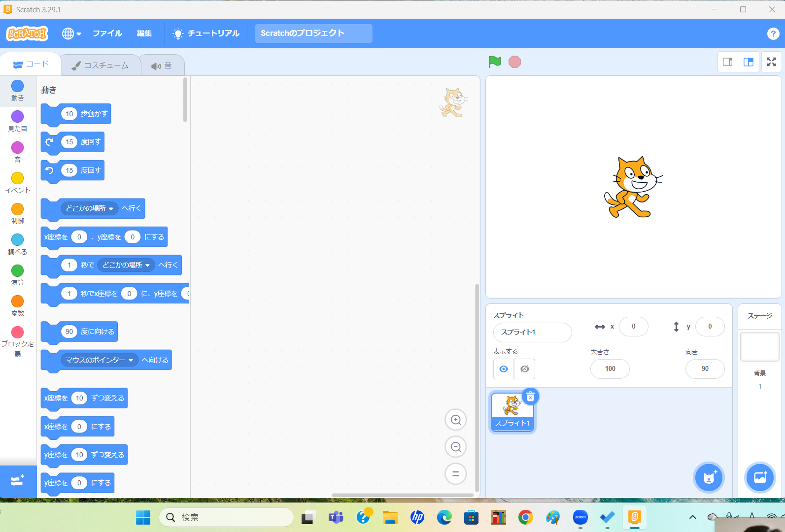Show sprite with the eye icon

(504, 369)
